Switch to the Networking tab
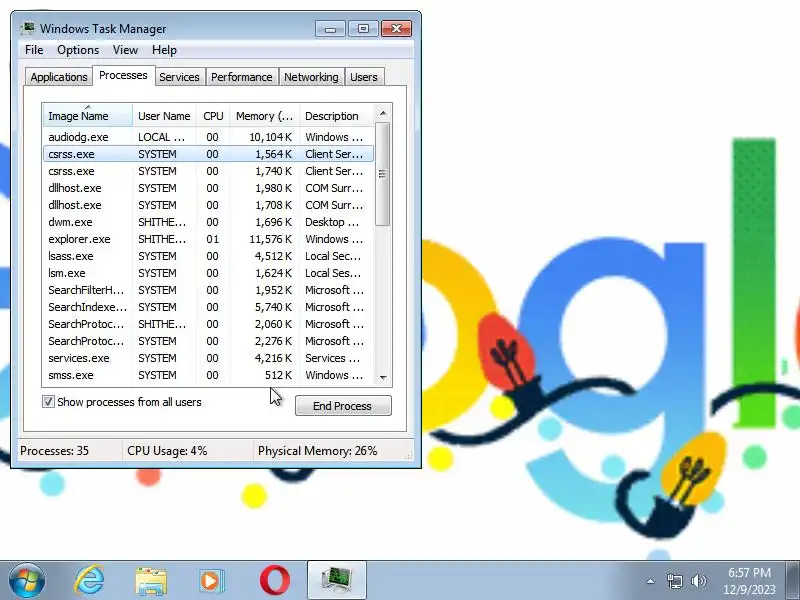Image resolution: width=800 pixels, height=600 pixels. click(311, 77)
